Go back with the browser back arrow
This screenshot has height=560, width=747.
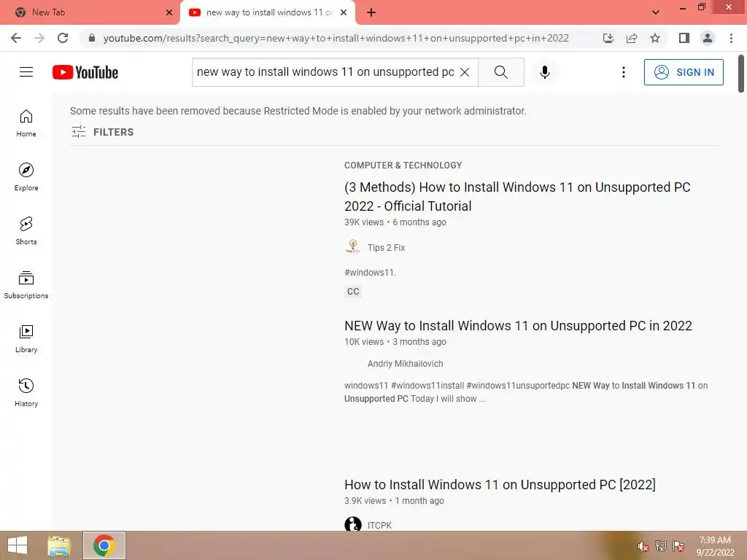click(x=16, y=38)
